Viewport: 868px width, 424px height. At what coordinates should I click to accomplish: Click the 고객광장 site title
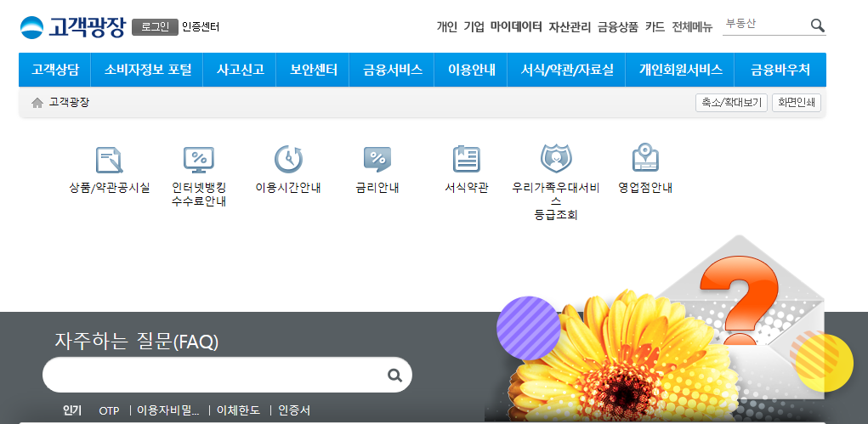point(87,27)
